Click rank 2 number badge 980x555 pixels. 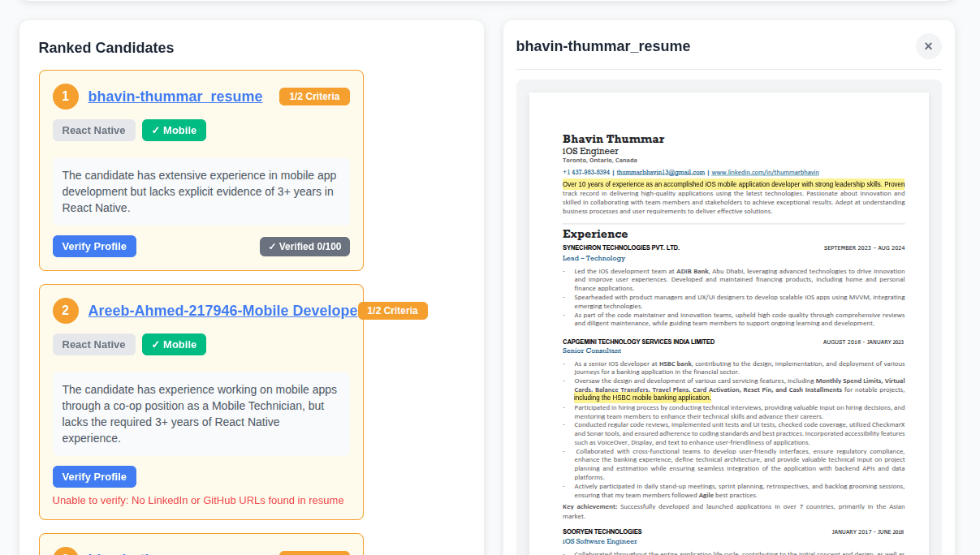point(66,311)
